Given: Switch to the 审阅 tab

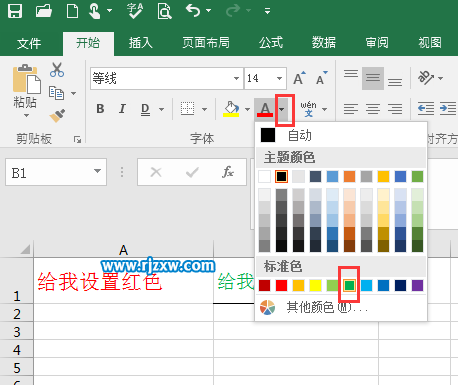Looking at the screenshot, I should (x=377, y=43).
